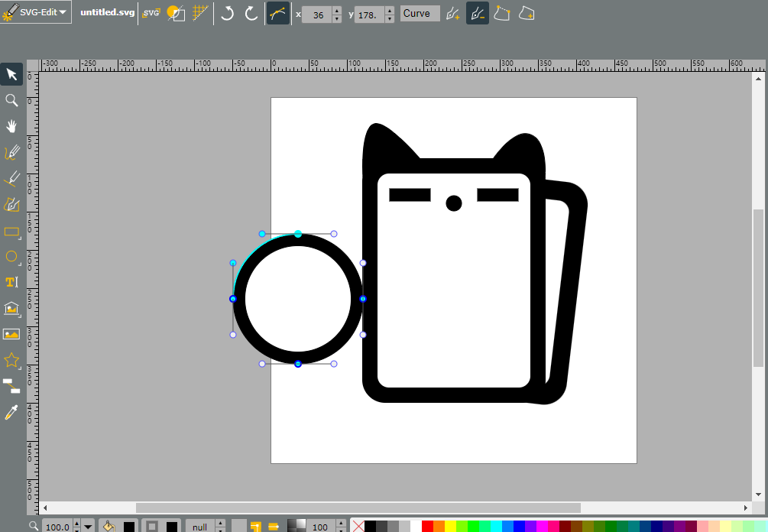The image size is (768, 532).
Task: Increase the stroke width stepper
Action: click(220, 523)
